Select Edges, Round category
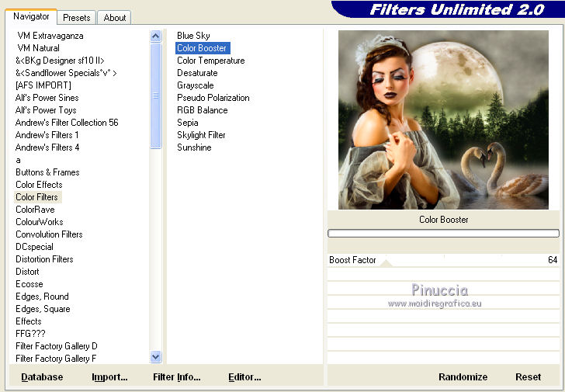The image size is (565, 392). [42, 297]
